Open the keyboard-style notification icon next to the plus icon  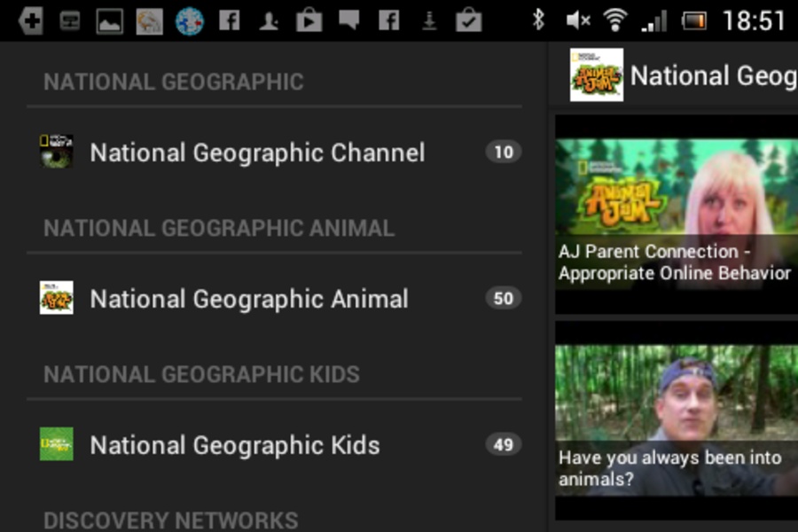click(70, 21)
